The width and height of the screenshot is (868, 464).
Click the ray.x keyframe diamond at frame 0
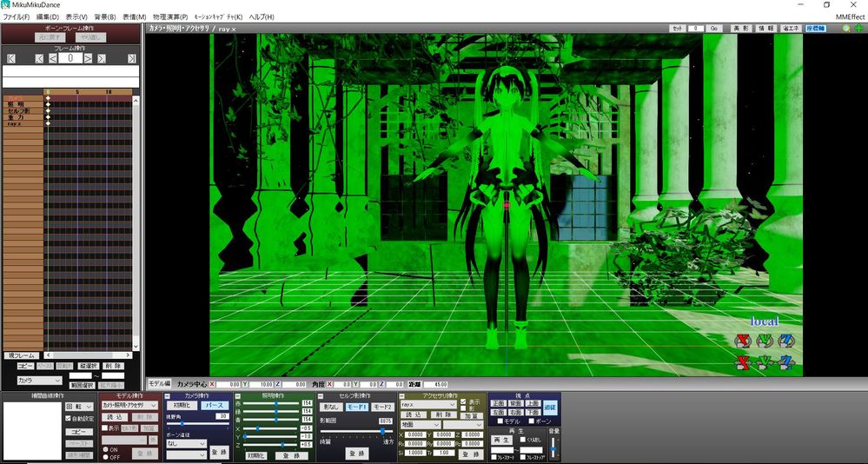(x=48, y=123)
